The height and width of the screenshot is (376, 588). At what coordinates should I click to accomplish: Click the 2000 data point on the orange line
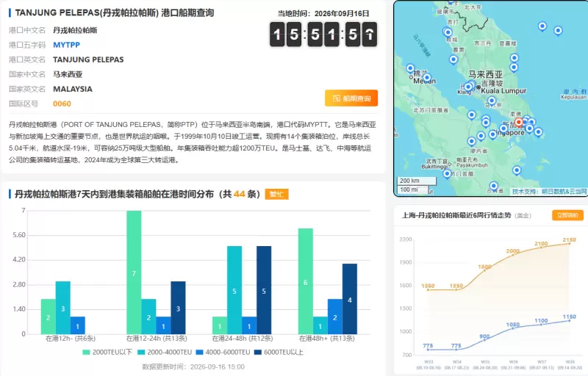coord(513,256)
